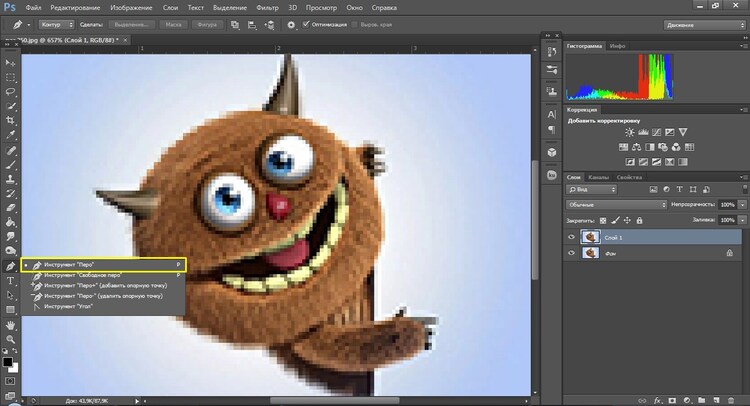Toggle the Оптимизация checkbox
The height and width of the screenshot is (406, 750).
pyautogui.click(x=306, y=24)
